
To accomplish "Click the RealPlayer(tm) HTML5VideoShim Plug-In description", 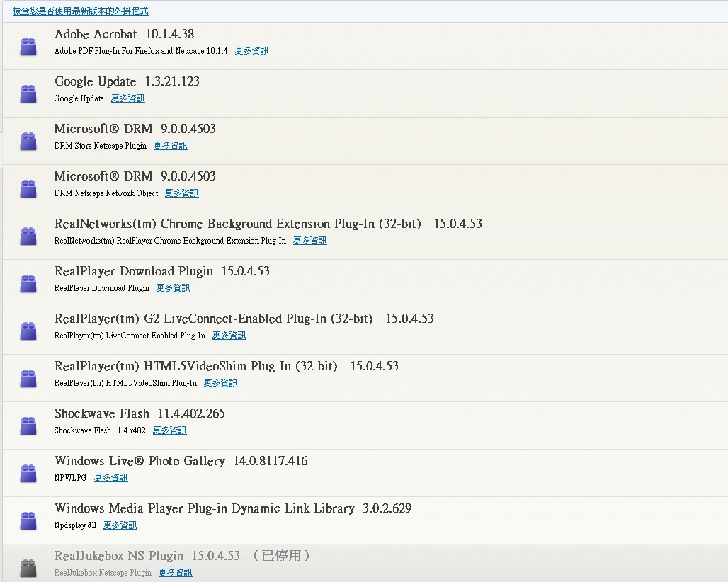I will (x=125, y=383).
